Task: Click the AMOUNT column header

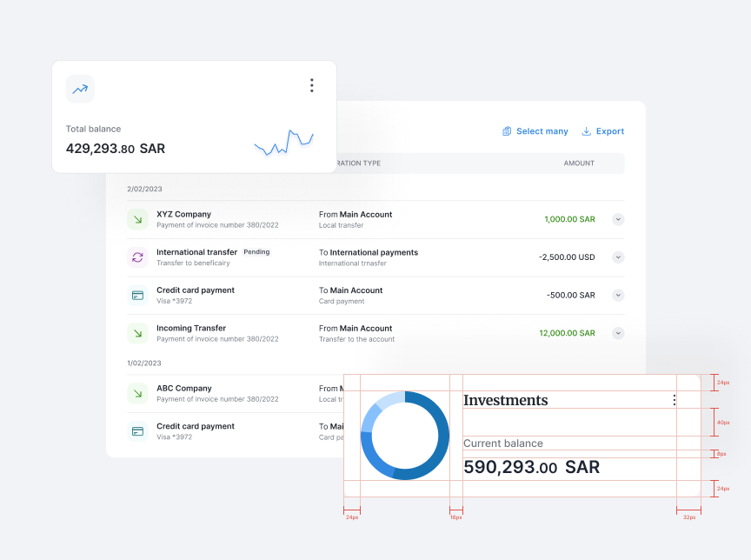Action: [x=579, y=163]
